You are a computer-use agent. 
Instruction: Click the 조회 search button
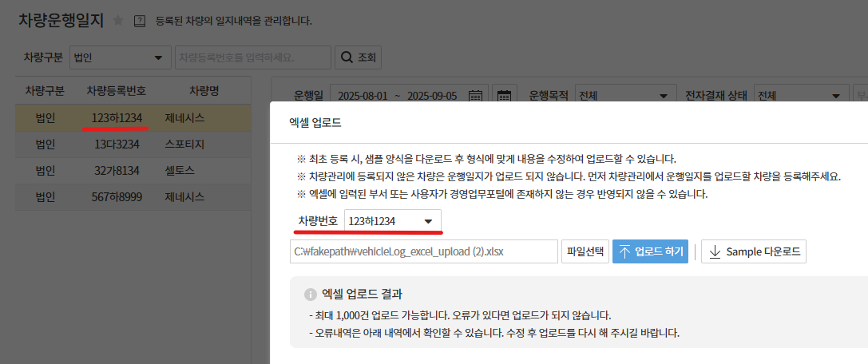point(358,57)
